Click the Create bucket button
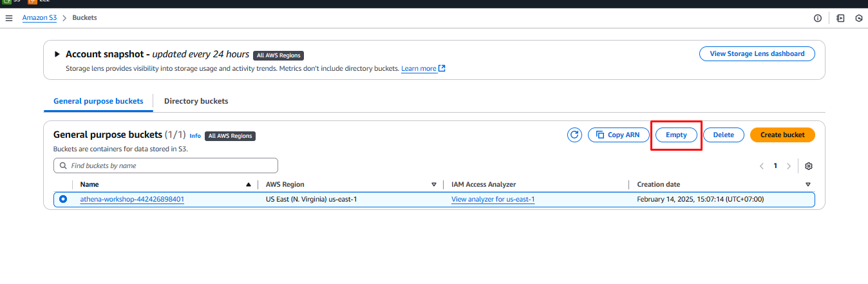Viewport: 868px width, 284px height. (x=782, y=135)
